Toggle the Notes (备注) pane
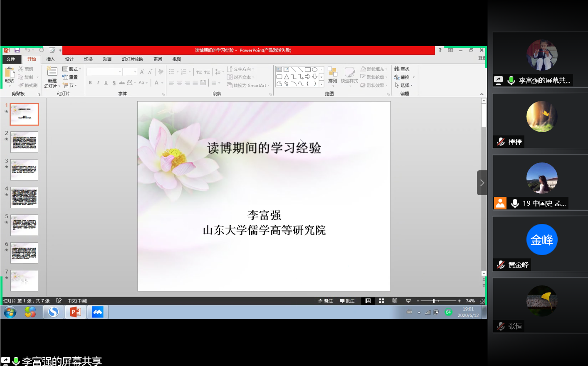Image resolution: width=588 pixels, height=366 pixels. click(326, 301)
